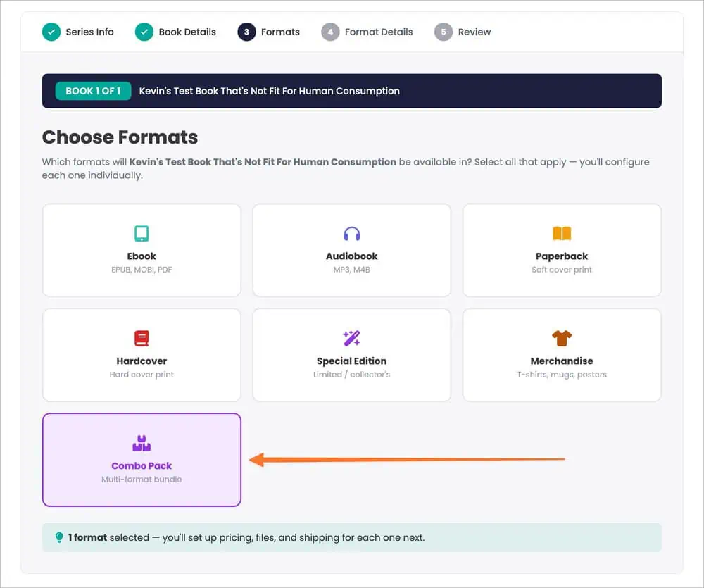The width and height of the screenshot is (704, 588).
Task: Click the Paperback open book icon
Action: pos(562,234)
